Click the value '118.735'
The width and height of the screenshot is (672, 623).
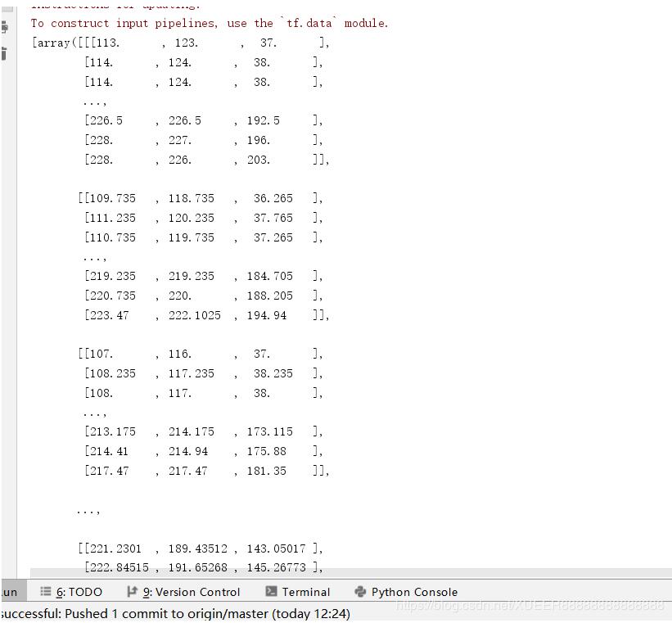pyautogui.click(x=192, y=198)
